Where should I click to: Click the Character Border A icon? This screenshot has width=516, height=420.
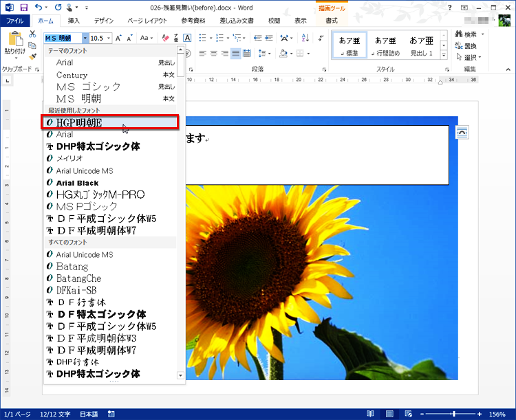pyautogui.click(x=187, y=38)
